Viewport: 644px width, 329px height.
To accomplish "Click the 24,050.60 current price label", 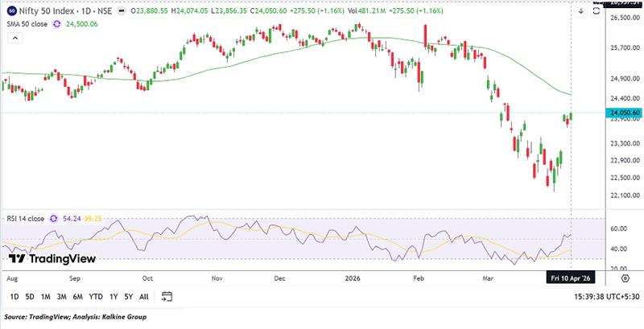I will 625,113.
